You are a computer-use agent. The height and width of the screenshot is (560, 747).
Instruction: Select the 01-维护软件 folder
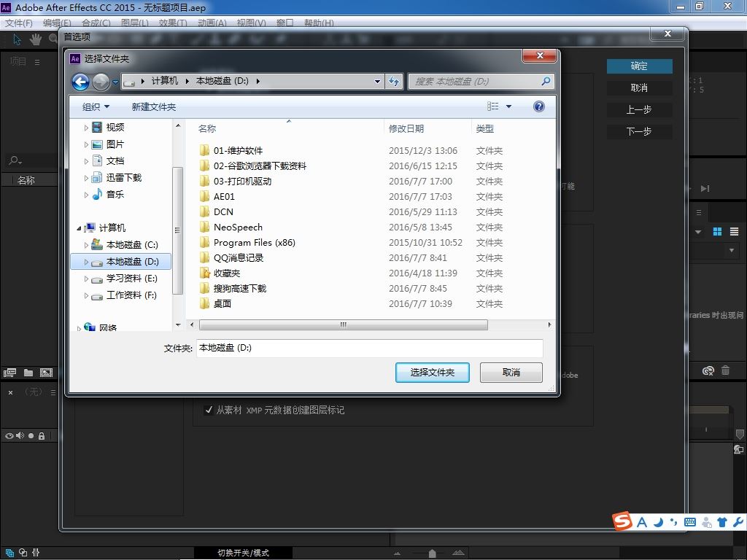point(238,150)
